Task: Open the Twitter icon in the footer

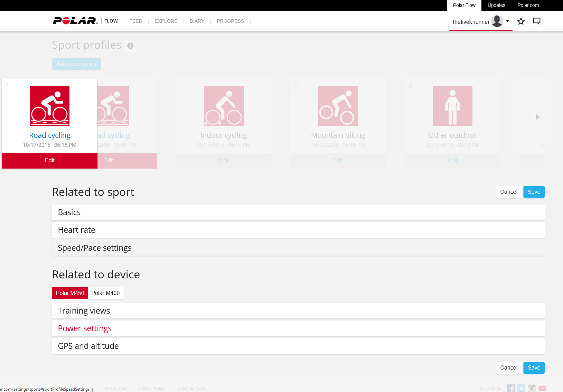Action: pos(521,388)
